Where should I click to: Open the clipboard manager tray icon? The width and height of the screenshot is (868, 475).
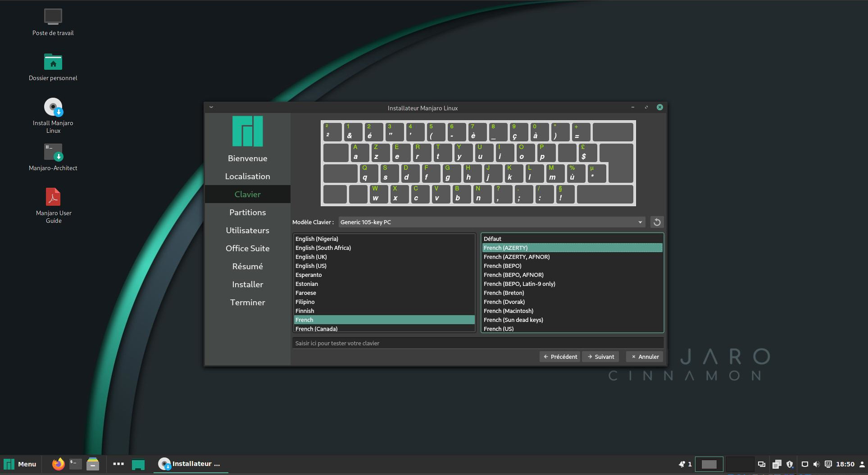click(777, 464)
